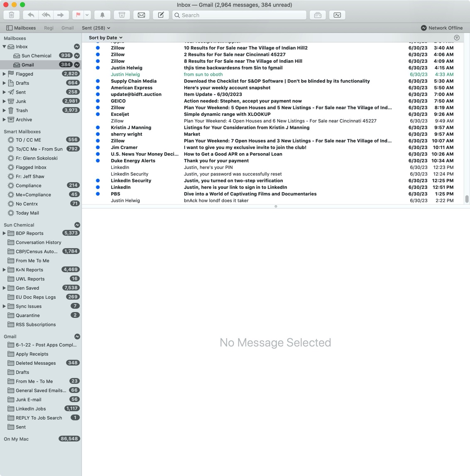
Task: Click the sync activity indicator beside Gmail inbox
Action: pos(76,65)
